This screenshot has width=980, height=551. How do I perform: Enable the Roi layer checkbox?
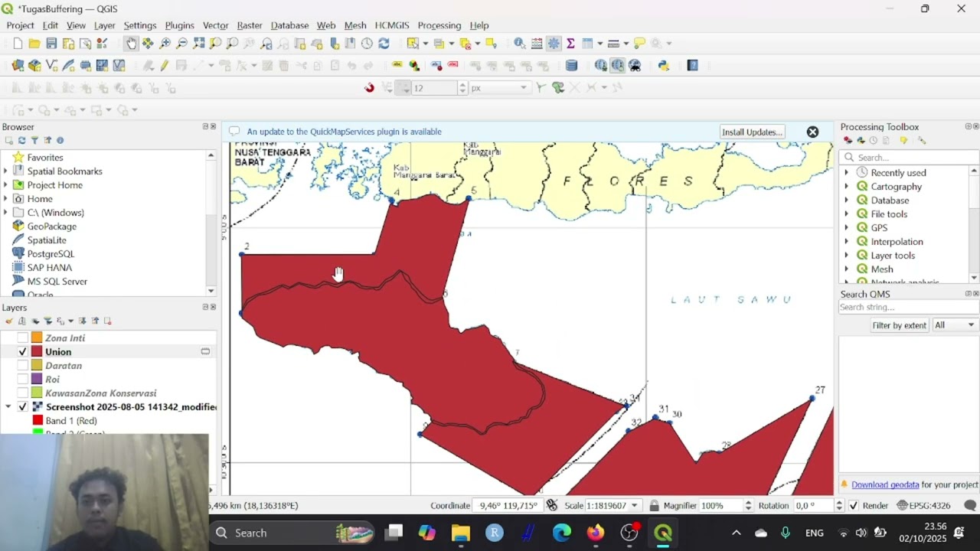(23, 379)
